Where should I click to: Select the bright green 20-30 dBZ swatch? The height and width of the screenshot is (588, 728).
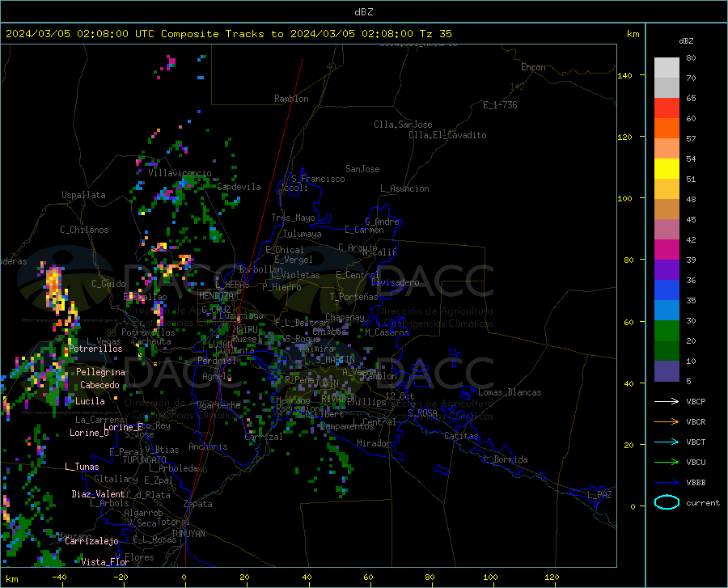[x=667, y=331]
